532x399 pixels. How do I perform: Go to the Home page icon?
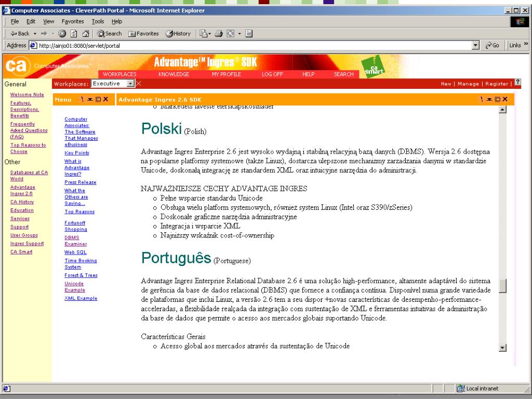pos(86,34)
